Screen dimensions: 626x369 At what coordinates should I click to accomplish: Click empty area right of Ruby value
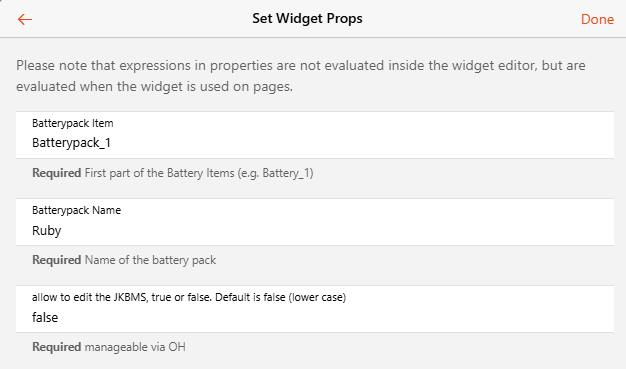339,230
